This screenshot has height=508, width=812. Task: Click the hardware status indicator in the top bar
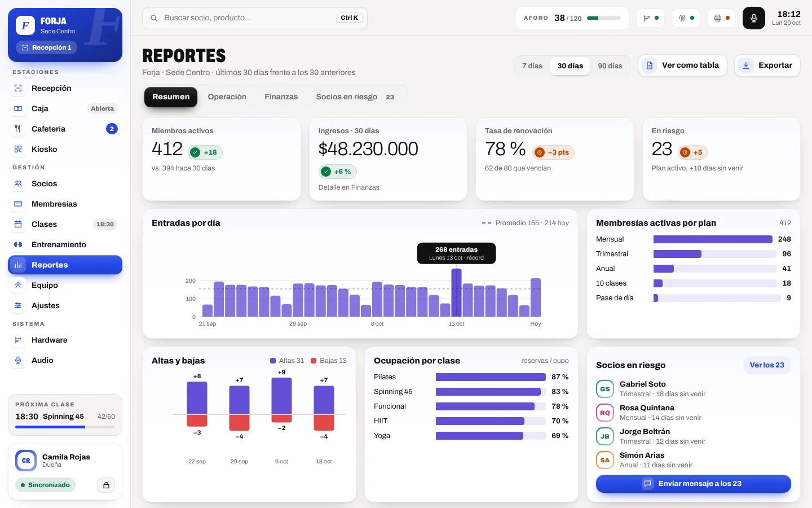point(650,18)
